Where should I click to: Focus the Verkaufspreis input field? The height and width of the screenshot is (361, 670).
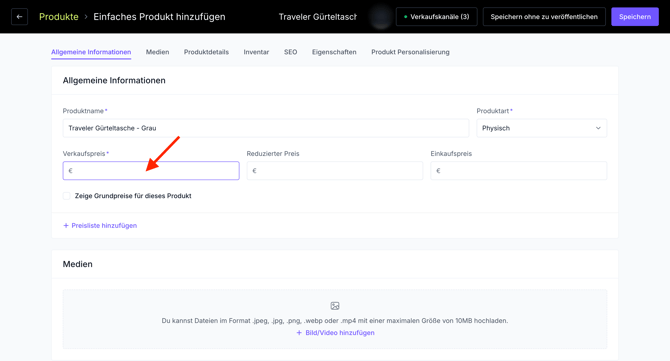(151, 170)
